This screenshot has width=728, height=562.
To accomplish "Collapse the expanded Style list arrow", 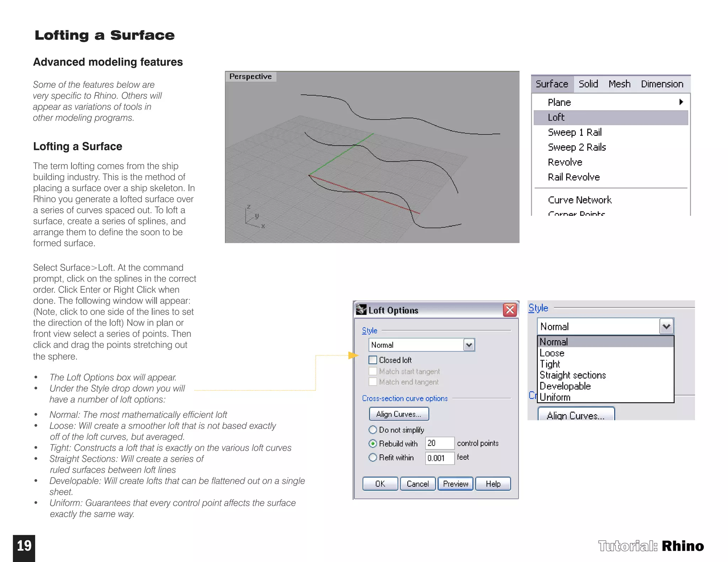I will point(667,326).
